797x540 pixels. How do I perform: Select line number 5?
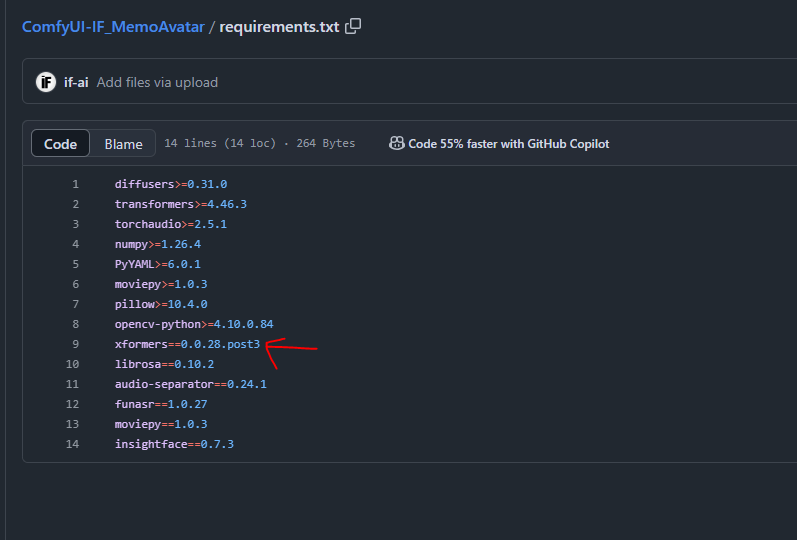pyautogui.click(x=75, y=264)
